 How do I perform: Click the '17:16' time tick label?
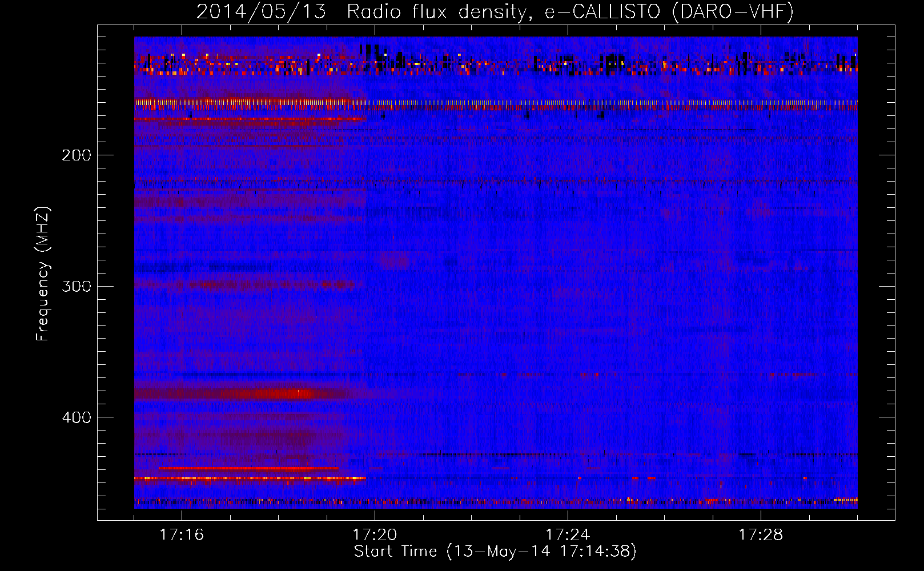(182, 535)
